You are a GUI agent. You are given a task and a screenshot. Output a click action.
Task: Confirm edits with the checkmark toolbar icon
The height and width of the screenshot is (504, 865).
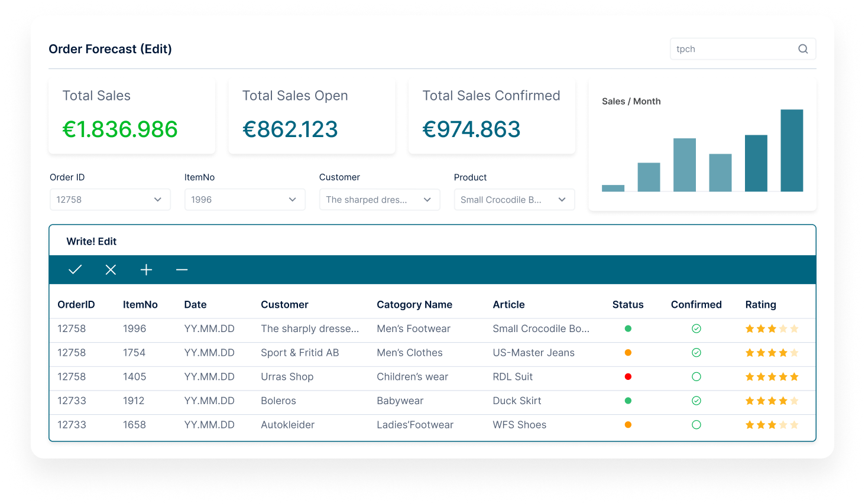click(x=74, y=269)
